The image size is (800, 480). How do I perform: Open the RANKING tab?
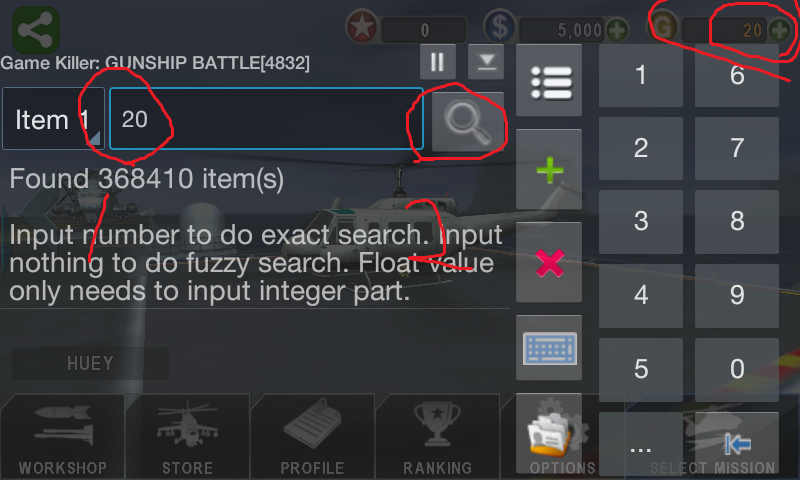pyautogui.click(x=437, y=437)
